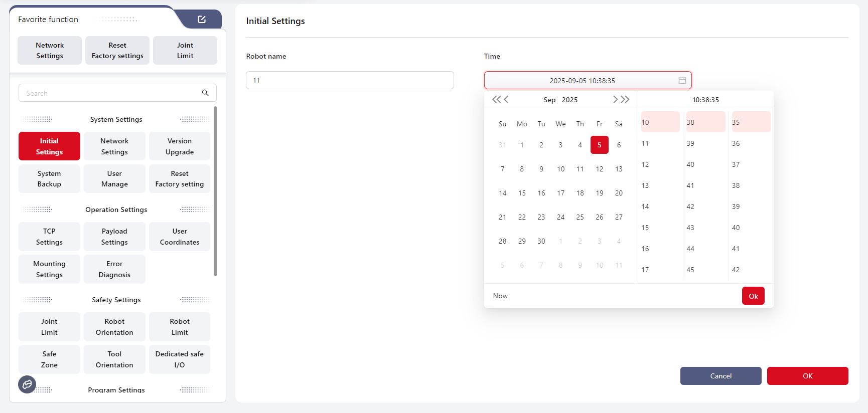Confirm date with picker Ok button

tap(753, 296)
